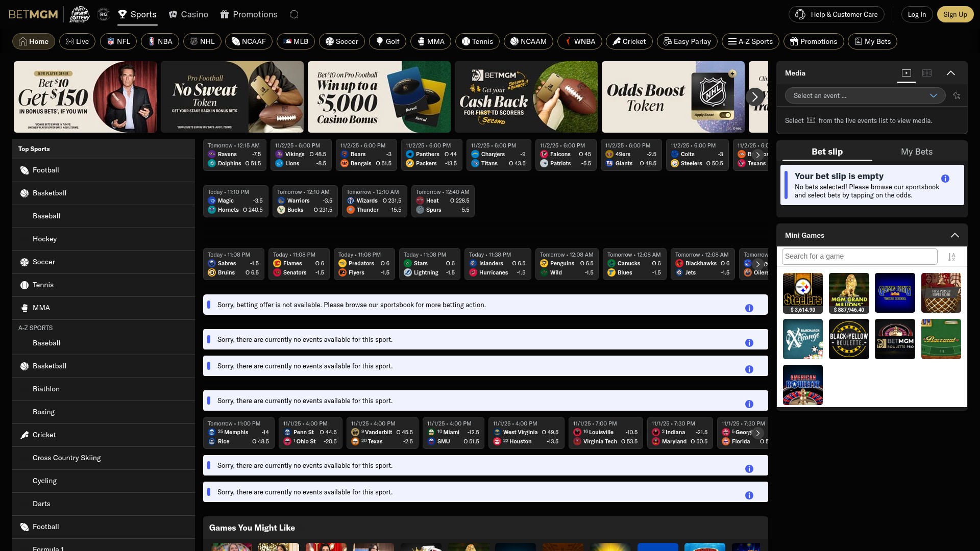This screenshot has width=980, height=551.
Task: Collapse the Media panel
Action: pyautogui.click(x=951, y=73)
